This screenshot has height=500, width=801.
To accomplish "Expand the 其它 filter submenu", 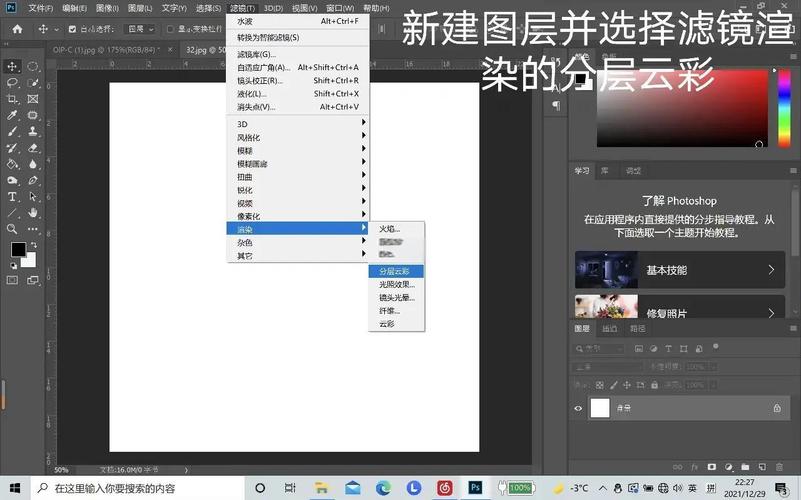I will pos(297,256).
